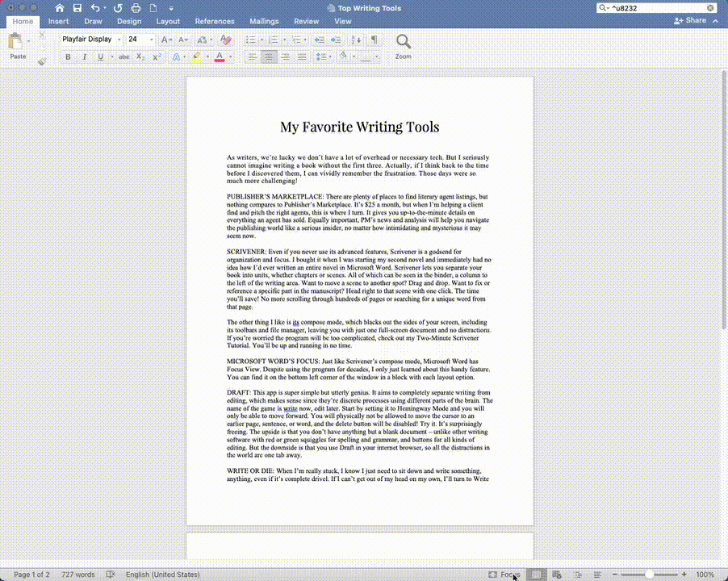Clear formatting with the eraser icon
This screenshot has height=581, width=728.
pos(227,39)
